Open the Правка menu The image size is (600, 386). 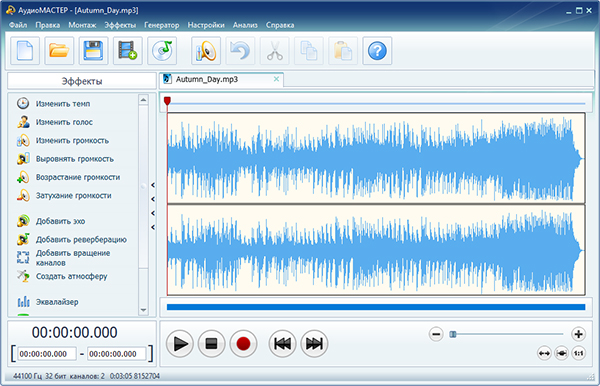point(47,25)
